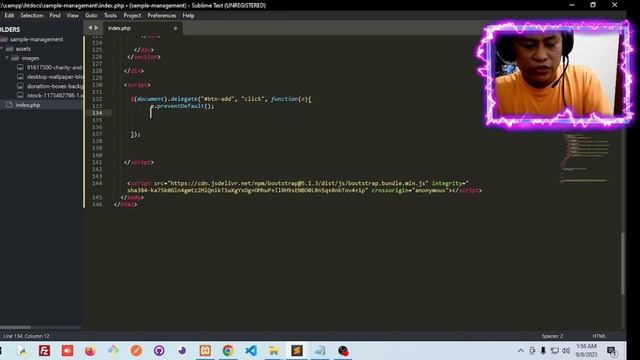Image resolution: width=640 pixels, height=360 pixels.
Task: Open the Help menu
Action: pos(188,16)
